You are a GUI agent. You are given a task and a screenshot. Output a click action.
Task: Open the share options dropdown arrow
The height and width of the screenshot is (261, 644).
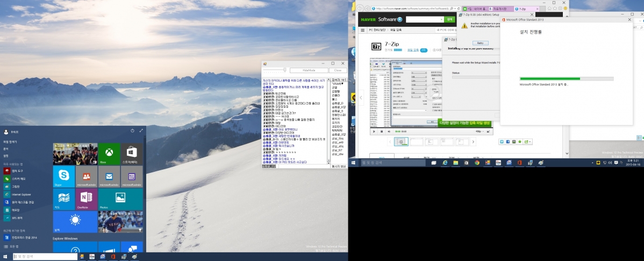coord(531,142)
